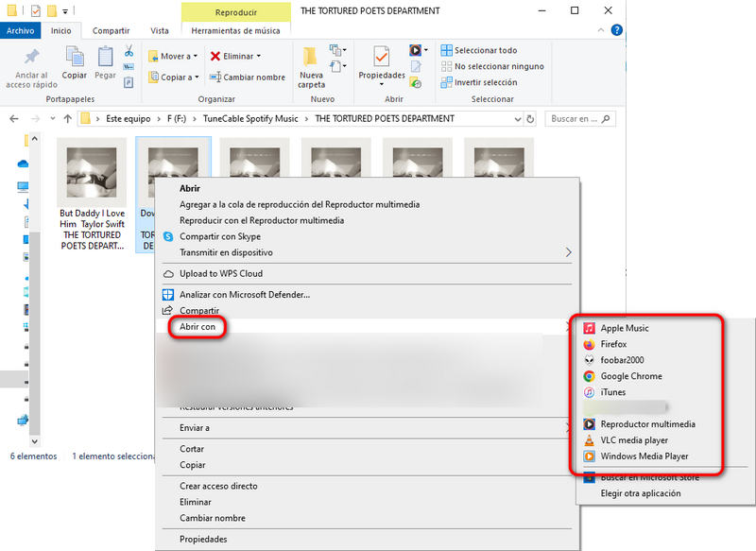Expand the Mover a dropdown
Image resolution: width=756 pixels, height=551 pixels.
[x=174, y=56]
